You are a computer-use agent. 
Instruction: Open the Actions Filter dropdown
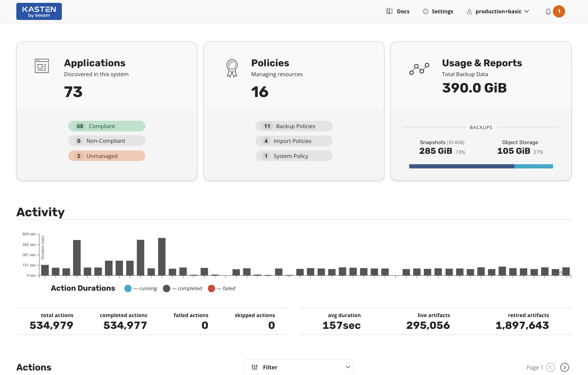click(x=298, y=367)
